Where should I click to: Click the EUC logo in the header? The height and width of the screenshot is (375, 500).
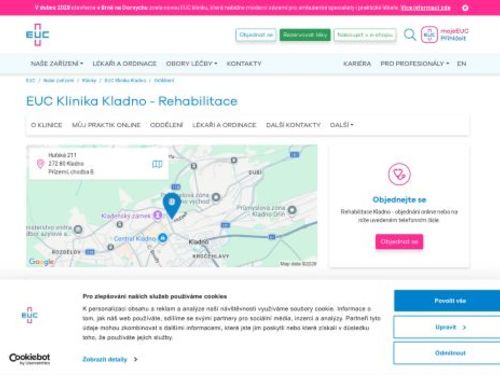coord(37,35)
